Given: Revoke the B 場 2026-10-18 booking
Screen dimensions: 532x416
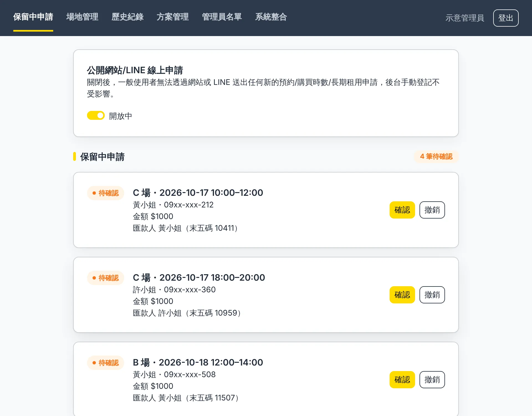Looking at the screenshot, I should pyautogui.click(x=432, y=380).
